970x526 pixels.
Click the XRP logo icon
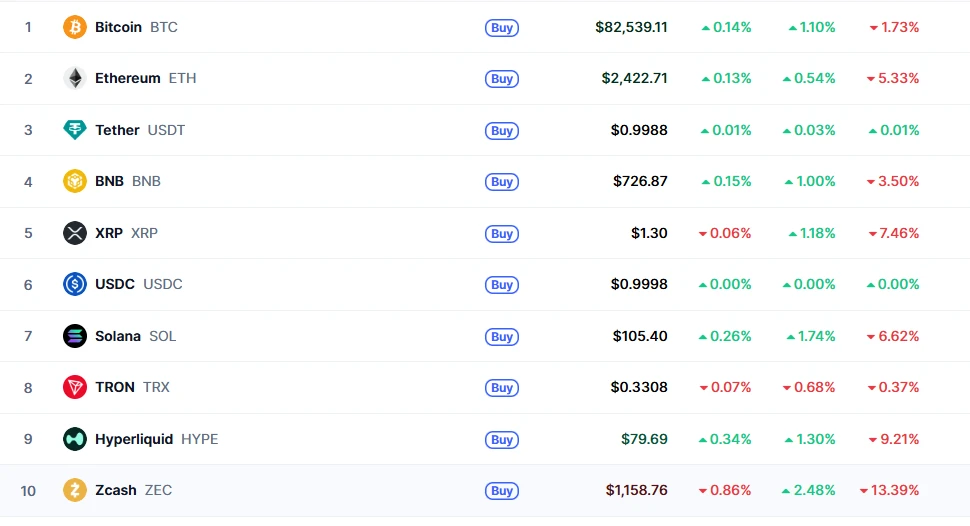click(x=75, y=233)
